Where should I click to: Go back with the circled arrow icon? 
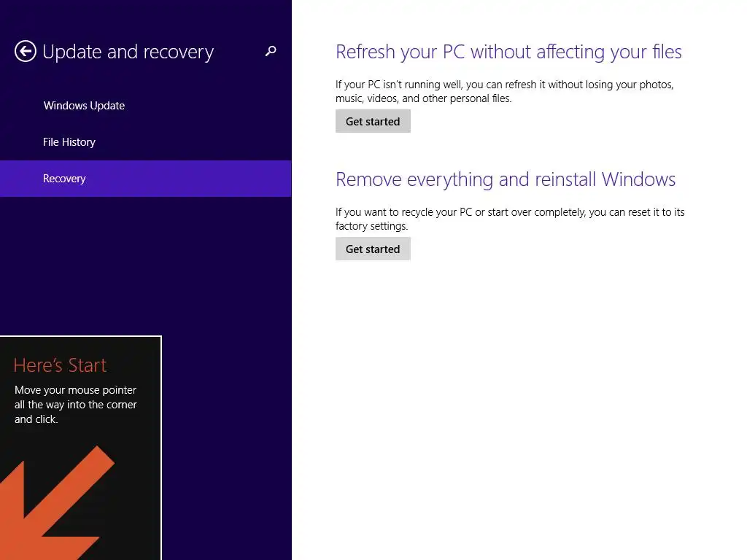click(x=26, y=52)
